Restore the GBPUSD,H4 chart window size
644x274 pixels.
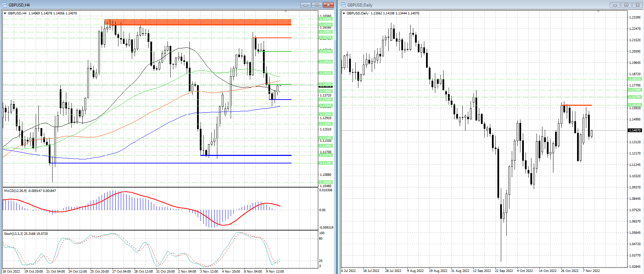point(317,5)
